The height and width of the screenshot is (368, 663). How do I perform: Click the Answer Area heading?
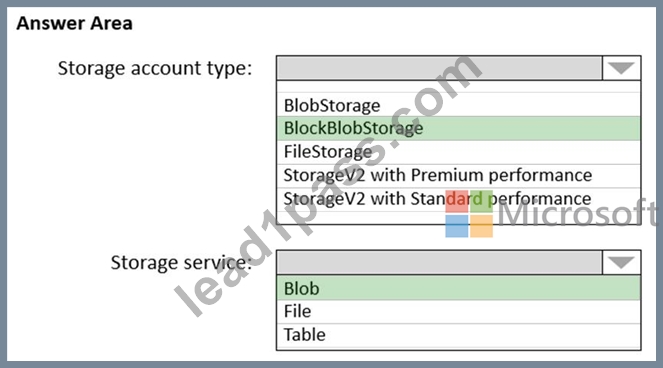click(x=74, y=23)
